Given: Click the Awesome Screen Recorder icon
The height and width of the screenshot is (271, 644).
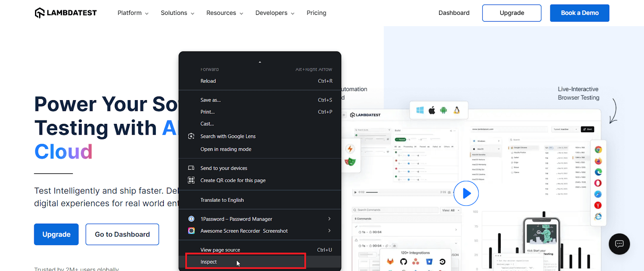Looking at the screenshot, I should point(192,231).
